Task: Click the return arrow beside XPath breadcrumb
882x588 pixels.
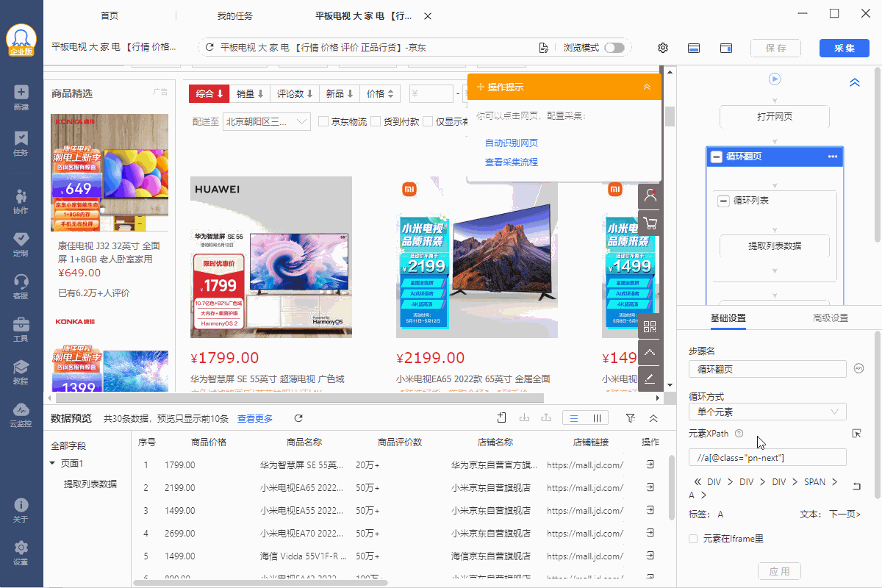Action: [x=856, y=487]
